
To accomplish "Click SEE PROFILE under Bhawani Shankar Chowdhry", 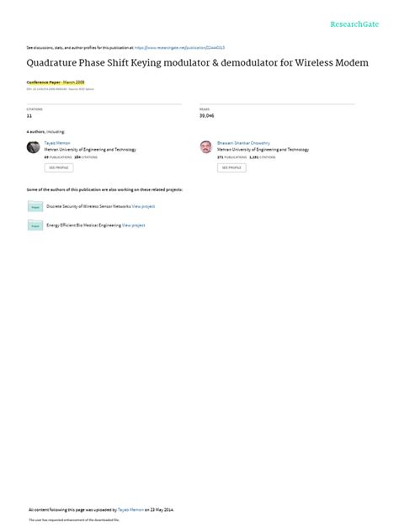I will pos(231,168).
